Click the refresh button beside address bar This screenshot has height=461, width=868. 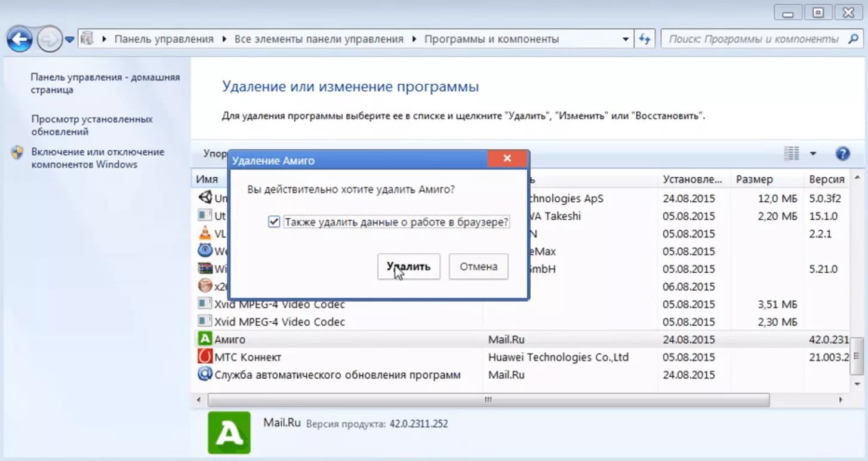(644, 39)
